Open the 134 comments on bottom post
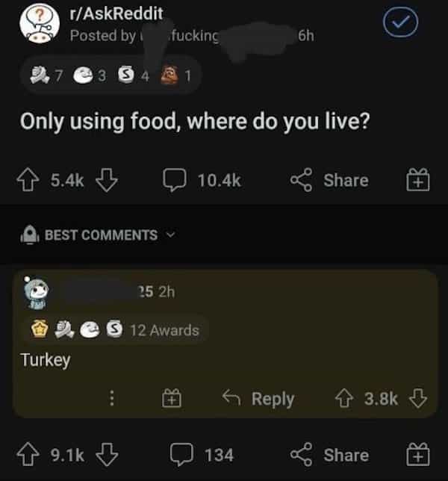This screenshot has height=481, width=448. click(x=203, y=455)
